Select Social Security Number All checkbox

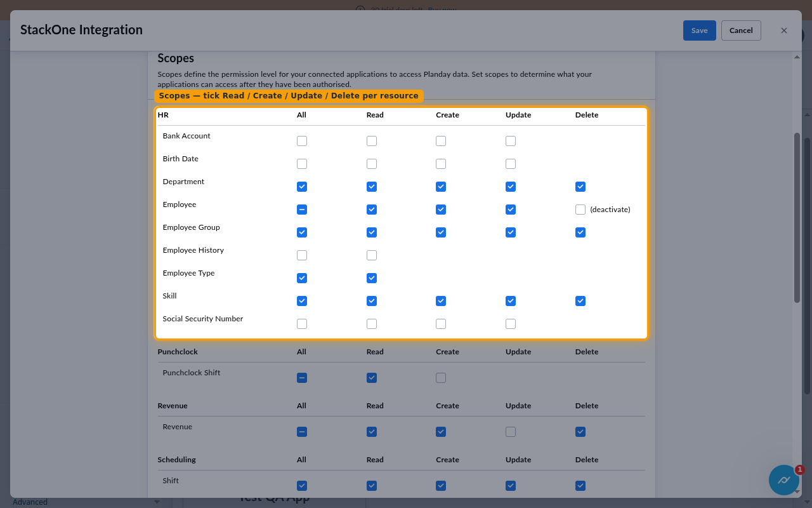[x=302, y=324]
